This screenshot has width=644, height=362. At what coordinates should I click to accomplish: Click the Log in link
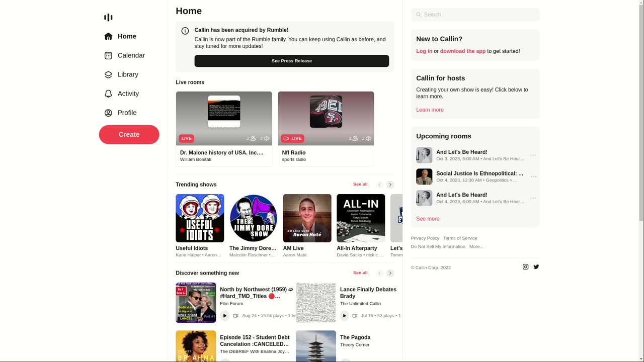tap(424, 51)
